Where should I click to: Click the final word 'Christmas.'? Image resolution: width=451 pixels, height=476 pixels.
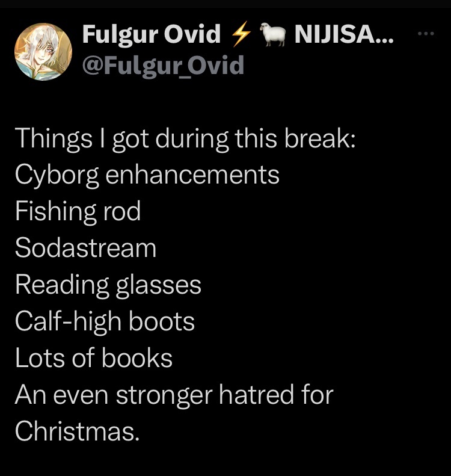(x=78, y=431)
